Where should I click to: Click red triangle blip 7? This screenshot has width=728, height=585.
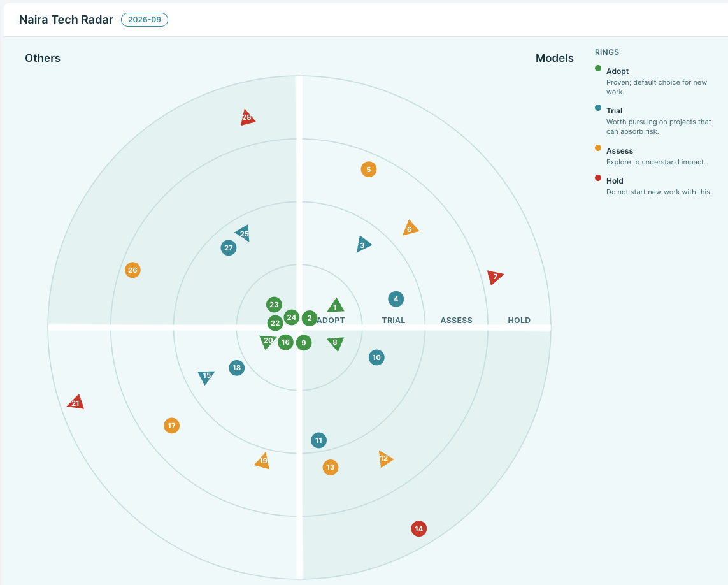pyautogui.click(x=495, y=277)
